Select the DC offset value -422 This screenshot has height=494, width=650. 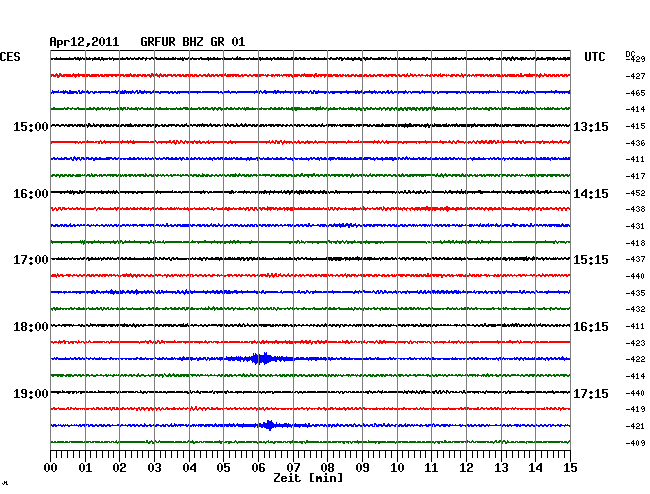point(635,359)
